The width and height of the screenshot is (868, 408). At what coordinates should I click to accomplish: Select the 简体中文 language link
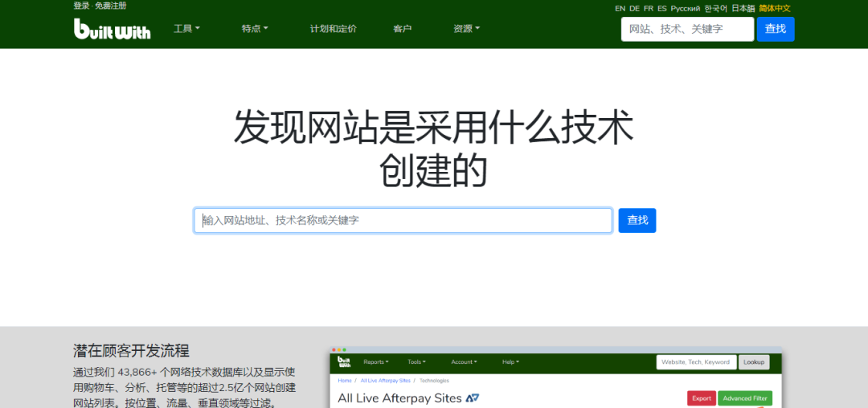pyautogui.click(x=775, y=8)
